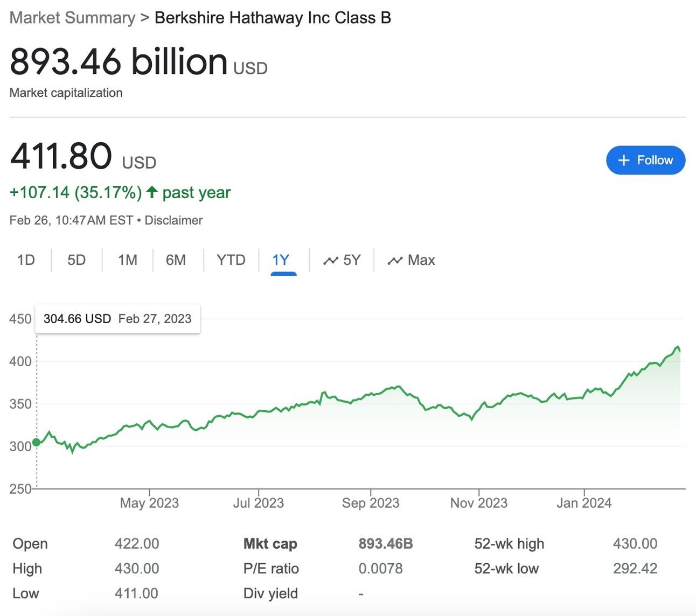
Task: Select the 1D time range tab
Action: pos(26,260)
